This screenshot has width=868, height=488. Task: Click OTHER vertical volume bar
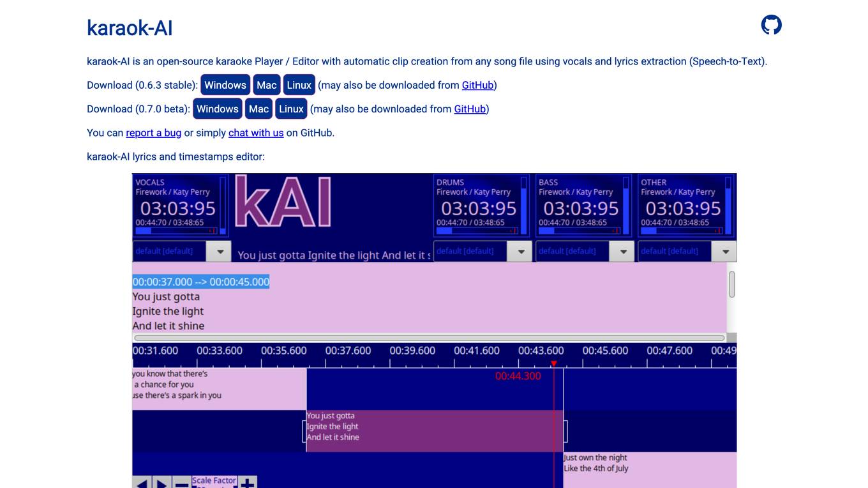(728, 206)
